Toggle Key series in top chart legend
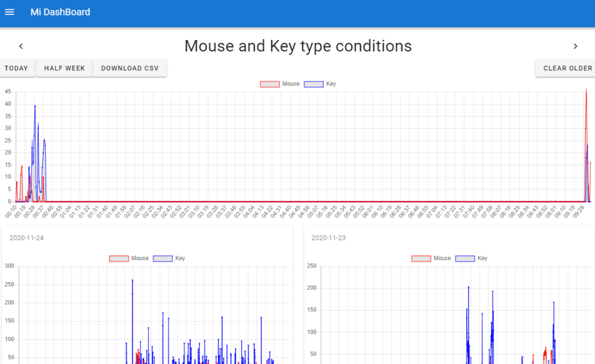The width and height of the screenshot is (595, 364). [x=320, y=84]
